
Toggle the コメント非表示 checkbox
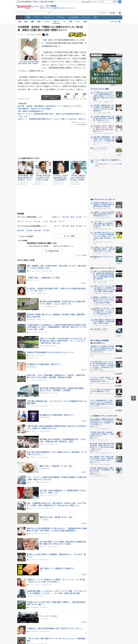pos(75,255)
